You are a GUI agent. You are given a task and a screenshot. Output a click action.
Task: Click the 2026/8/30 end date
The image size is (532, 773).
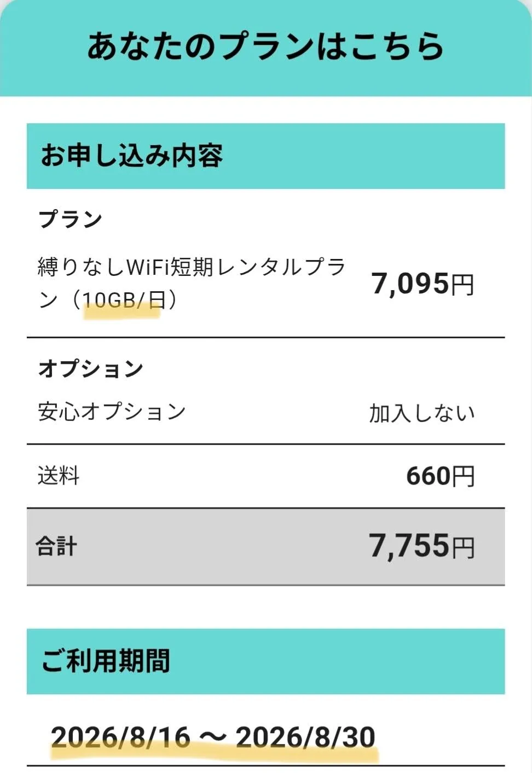305,737
